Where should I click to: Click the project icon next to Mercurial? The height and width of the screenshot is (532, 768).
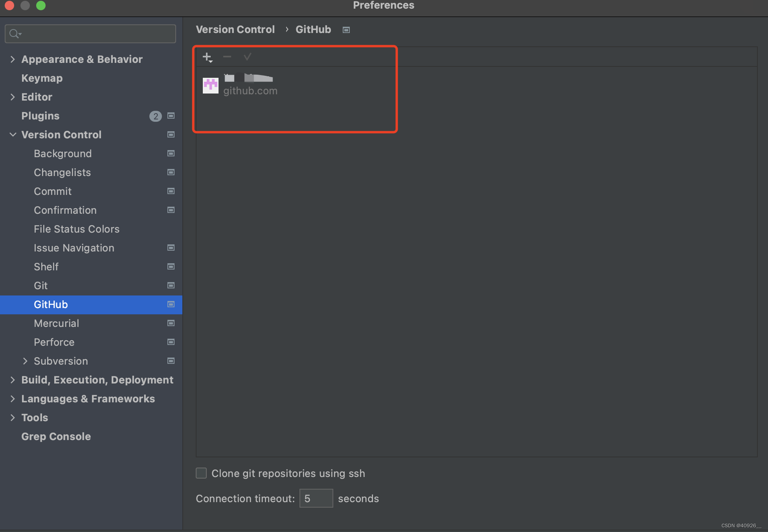171,323
